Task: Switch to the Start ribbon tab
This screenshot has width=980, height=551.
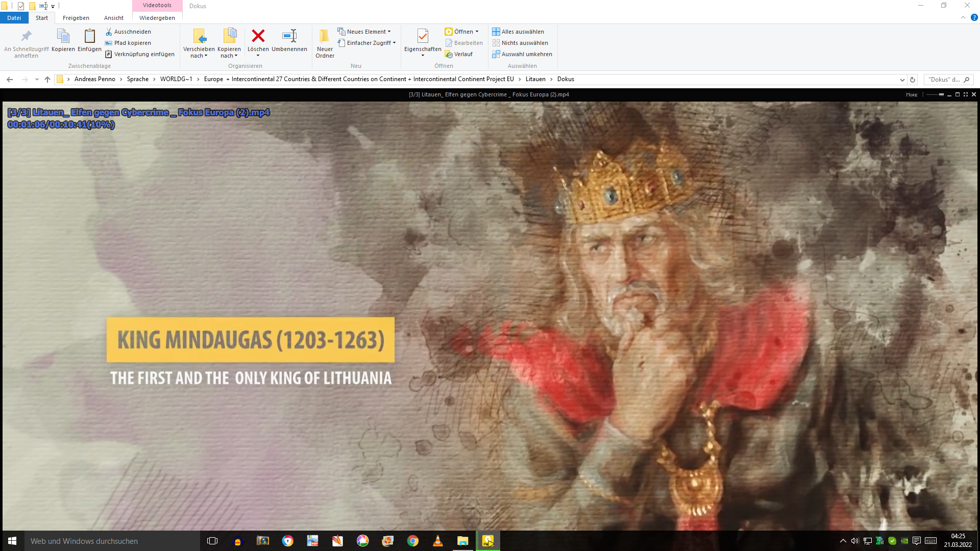Action: (42, 18)
